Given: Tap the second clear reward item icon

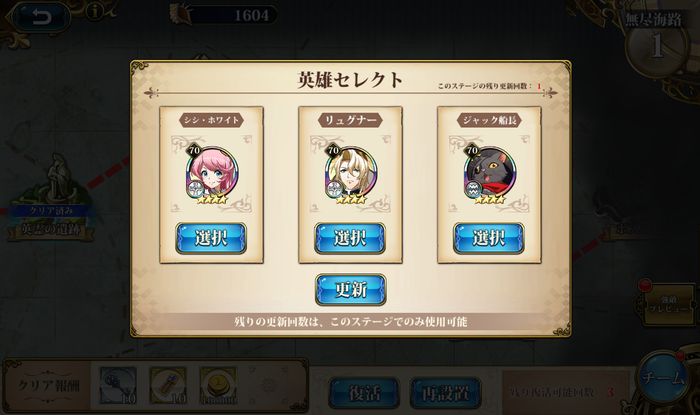Looking at the screenshot, I should (x=168, y=386).
